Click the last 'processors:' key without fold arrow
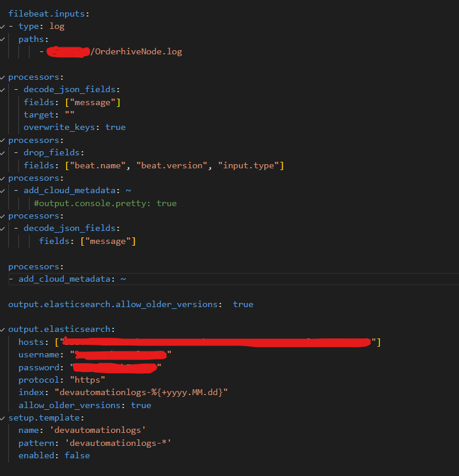Screen dimensions: 459x476 pos(36,266)
